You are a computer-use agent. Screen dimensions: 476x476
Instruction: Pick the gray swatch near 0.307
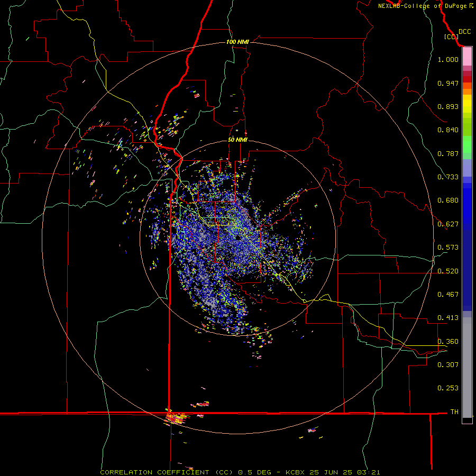467,368
